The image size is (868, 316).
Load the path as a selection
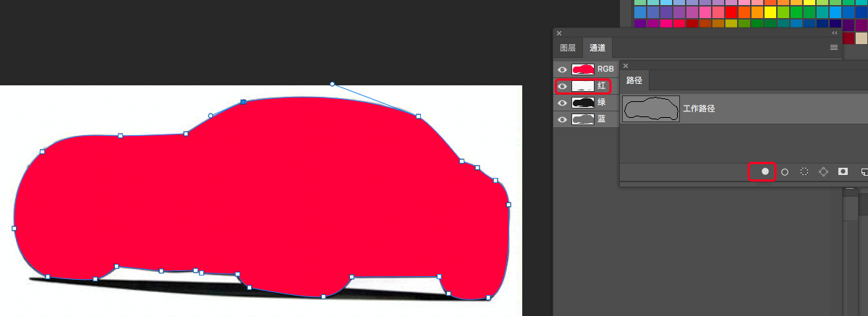(x=804, y=172)
